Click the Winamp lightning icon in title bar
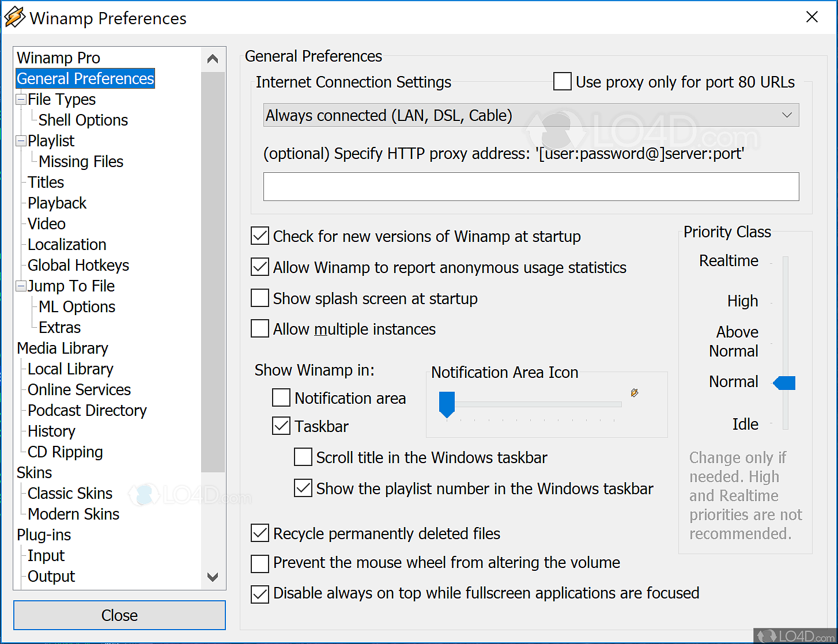Screen dimensions: 838x644 click(14, 18)
